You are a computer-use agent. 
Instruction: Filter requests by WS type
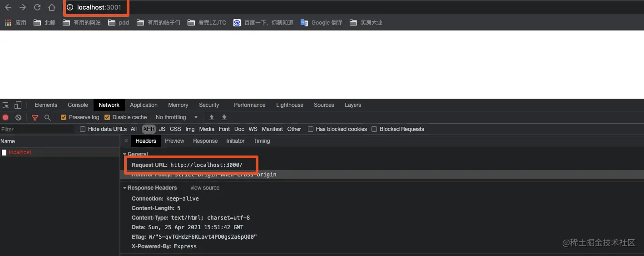(x=253, y=129)
